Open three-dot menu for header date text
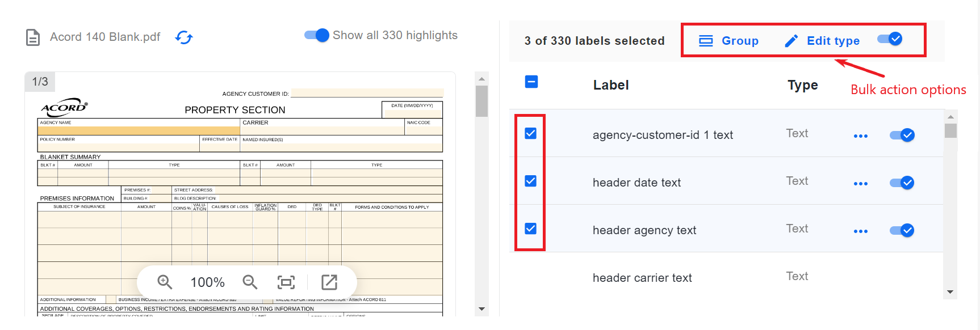 tap(861, 184)
